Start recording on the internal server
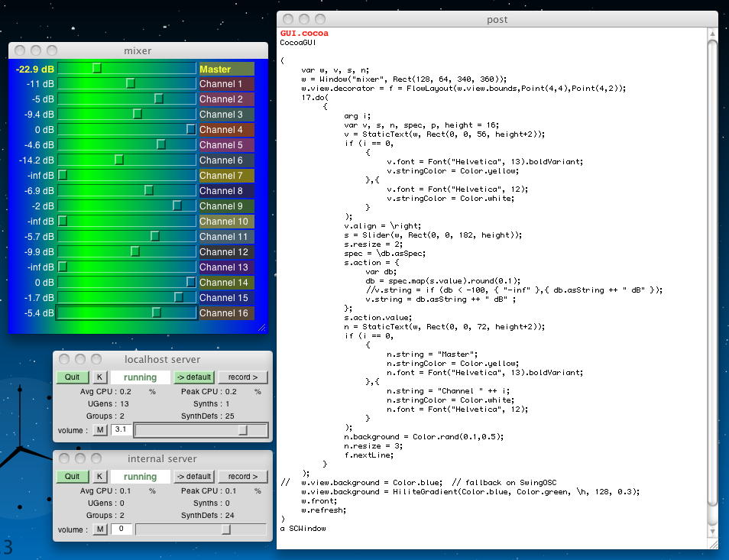 243,477
